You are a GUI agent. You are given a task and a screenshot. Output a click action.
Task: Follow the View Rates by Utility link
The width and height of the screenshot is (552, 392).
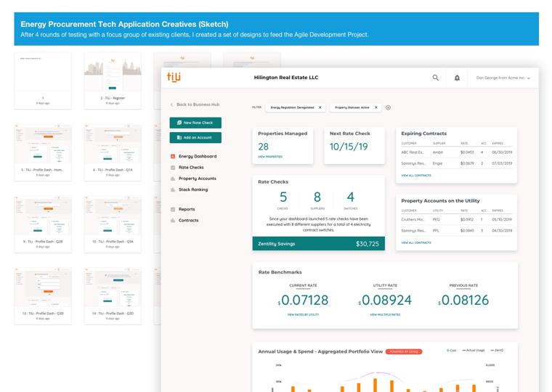(303, 314)
